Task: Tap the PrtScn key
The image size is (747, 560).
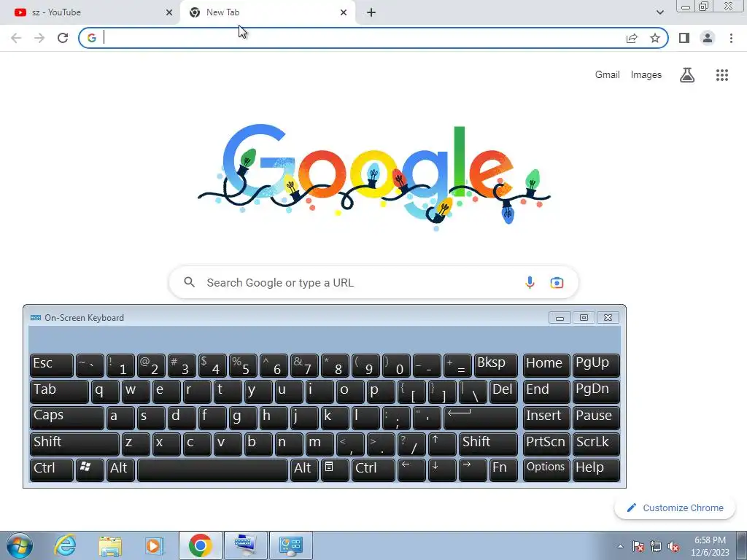Action: click(546, 443)
